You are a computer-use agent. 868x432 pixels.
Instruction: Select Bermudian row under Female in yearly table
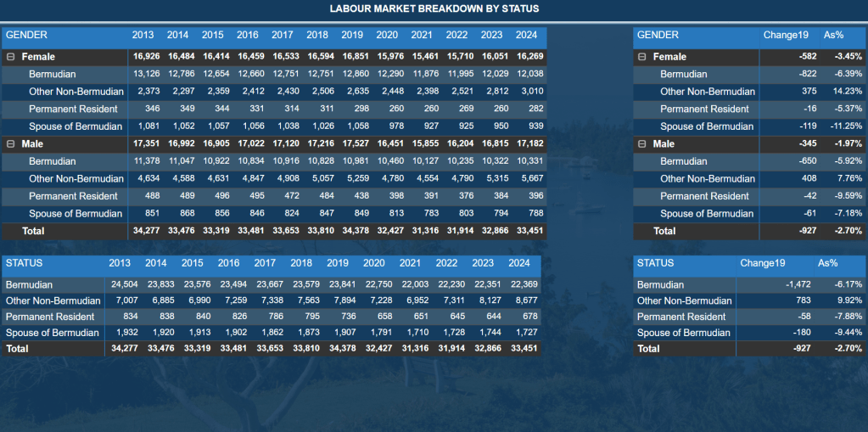pyautogui.click(x=52, y=75)
